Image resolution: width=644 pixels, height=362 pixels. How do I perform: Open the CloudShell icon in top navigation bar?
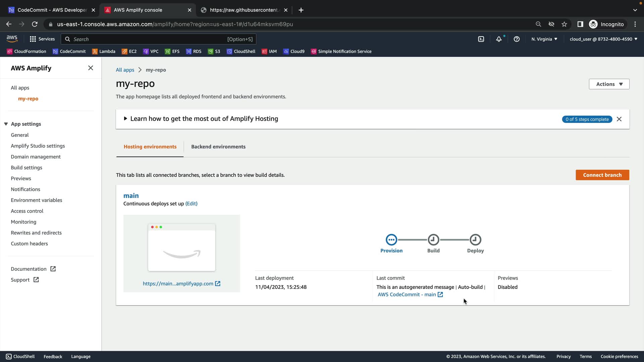tap(481, 39)
